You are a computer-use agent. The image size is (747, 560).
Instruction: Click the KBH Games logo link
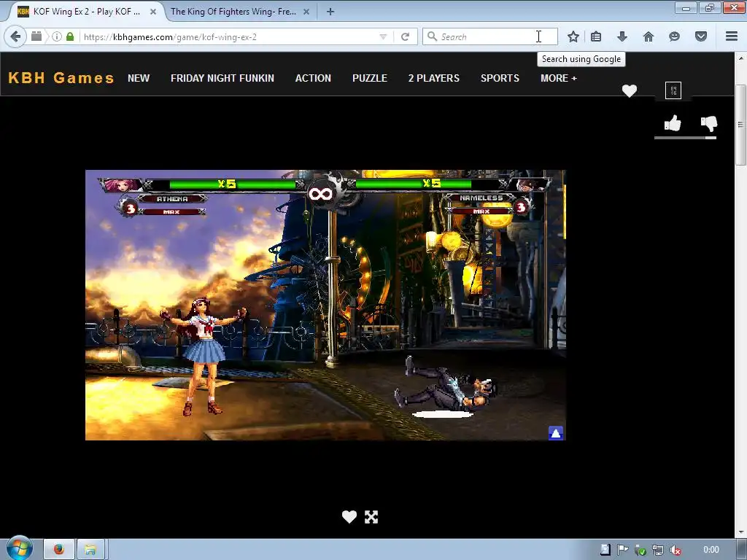(61, 77)
